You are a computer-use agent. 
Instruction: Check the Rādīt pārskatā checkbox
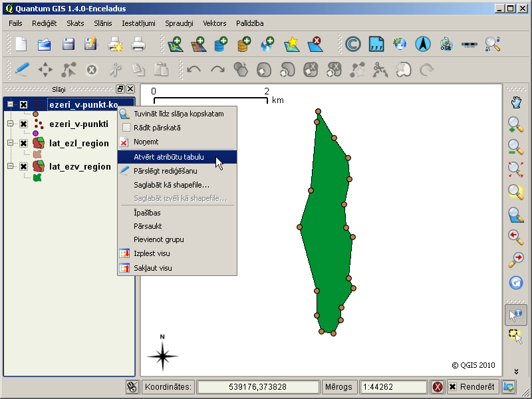126,128
